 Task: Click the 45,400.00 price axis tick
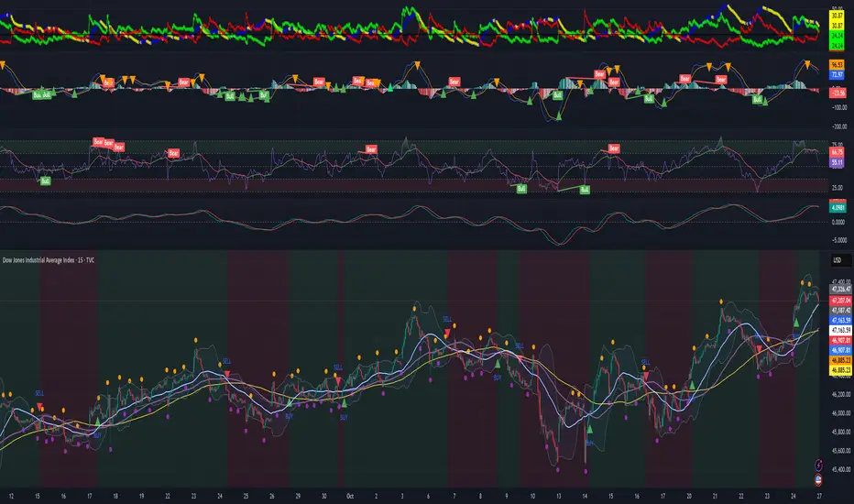click(841, 469)
